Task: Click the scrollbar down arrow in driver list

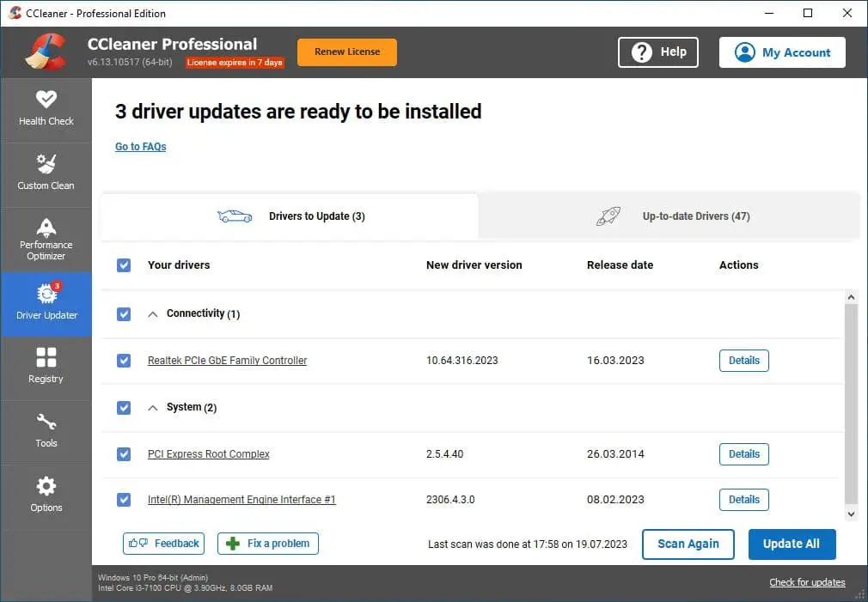Action: 851,514
